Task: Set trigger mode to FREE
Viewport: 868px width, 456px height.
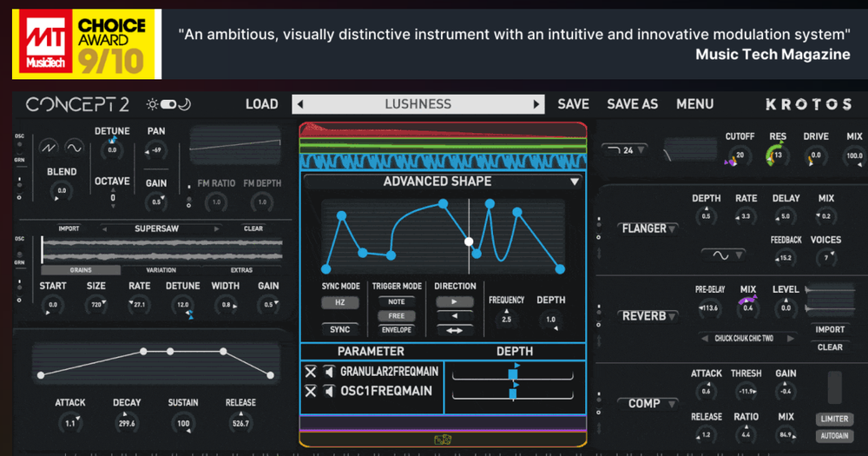Action: (397, 316)
